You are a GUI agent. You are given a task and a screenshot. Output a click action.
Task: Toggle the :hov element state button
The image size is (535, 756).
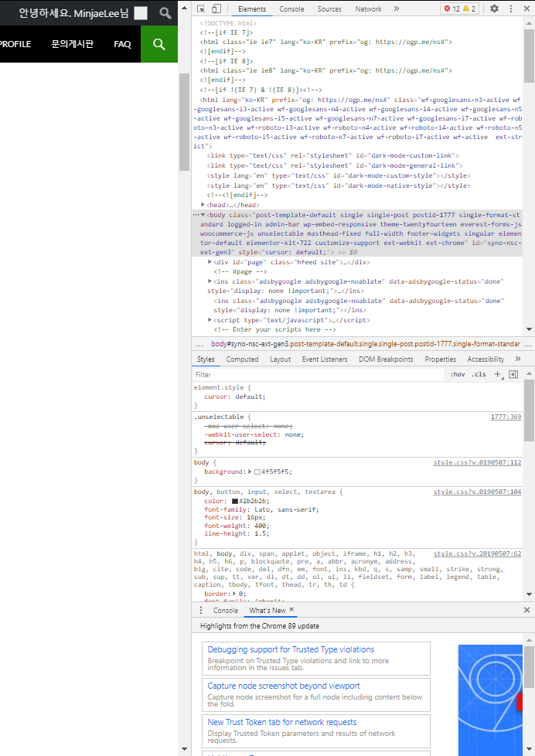458,375
